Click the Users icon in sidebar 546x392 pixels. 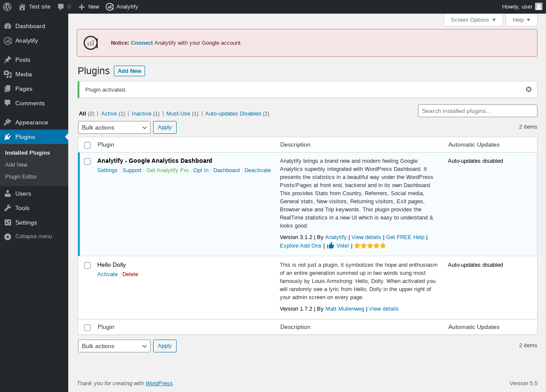point(8,193)
